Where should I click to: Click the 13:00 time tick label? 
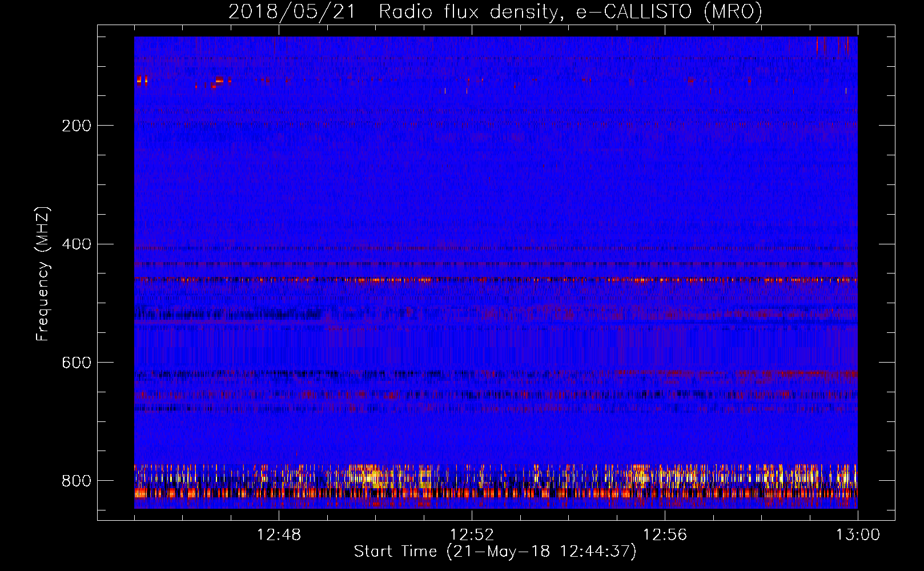pyautogui.click(x=858, y=535)
